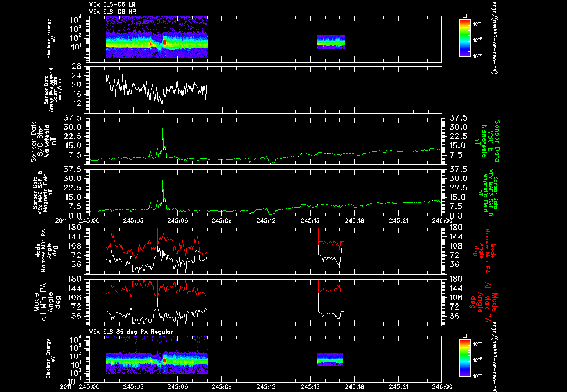
Task: Click the white "Mode All Min PA Angle" label
Action: click(47, 302)
